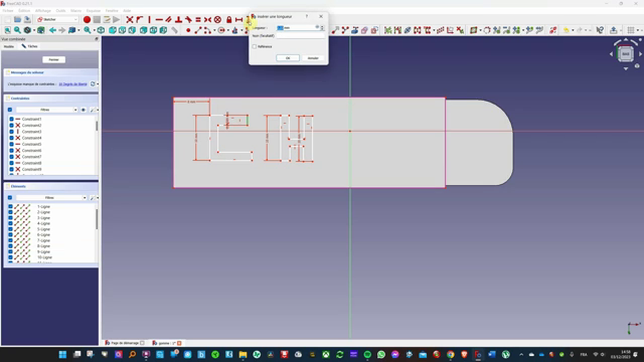Image resolution: width=644 pixels, height=362 pixels.
Task: Select the symmetric constraint tool
Action: pos(207,20)
